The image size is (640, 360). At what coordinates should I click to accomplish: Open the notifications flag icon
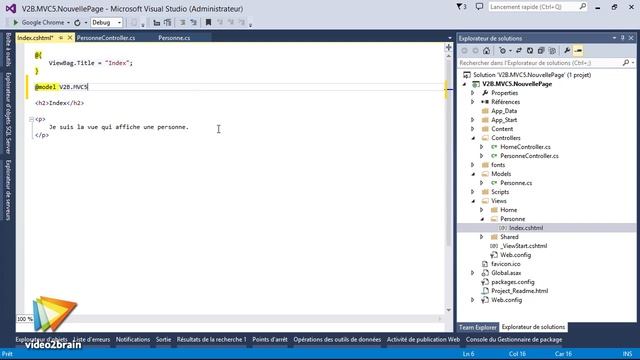click(x=461, y=7)
